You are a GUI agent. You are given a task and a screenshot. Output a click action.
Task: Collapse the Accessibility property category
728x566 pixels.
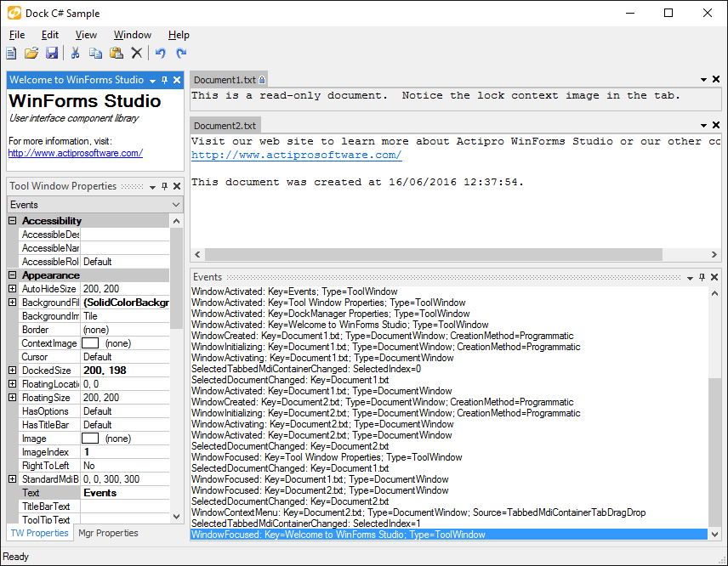pos(13,221)
